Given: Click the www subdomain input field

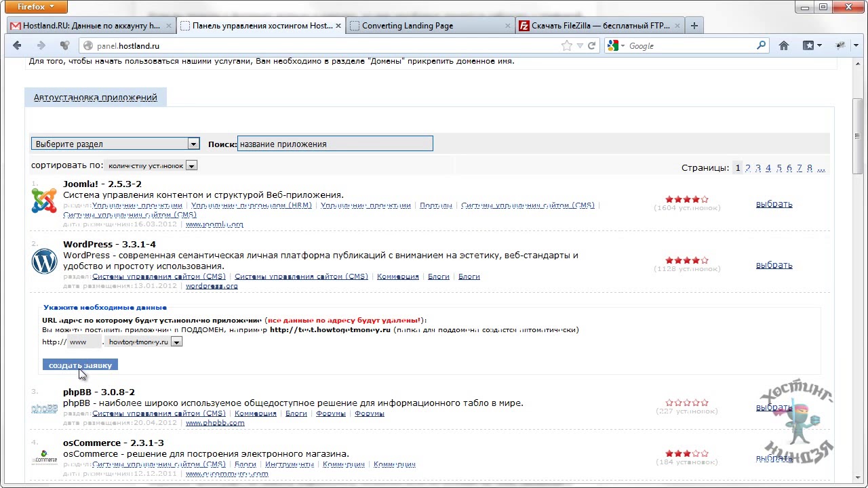Looking at the screenshot, I should [x=84, y=342].
